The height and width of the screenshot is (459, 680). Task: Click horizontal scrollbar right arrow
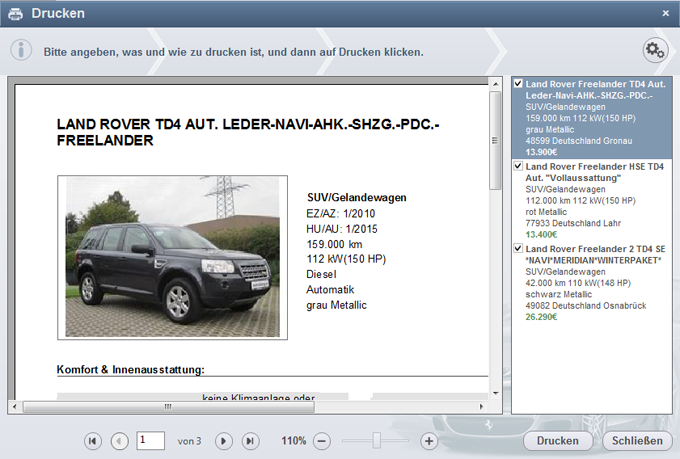coord(481,407)
